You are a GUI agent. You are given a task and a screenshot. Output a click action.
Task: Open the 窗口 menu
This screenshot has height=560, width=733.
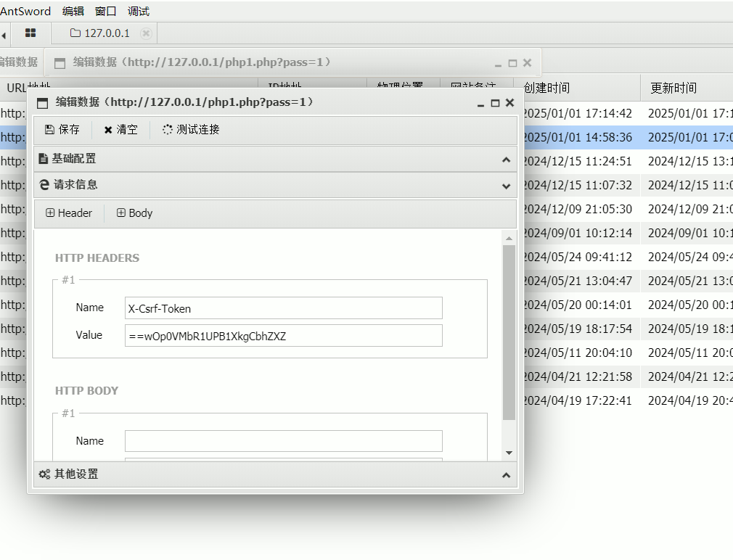click(x=105, y=11)
